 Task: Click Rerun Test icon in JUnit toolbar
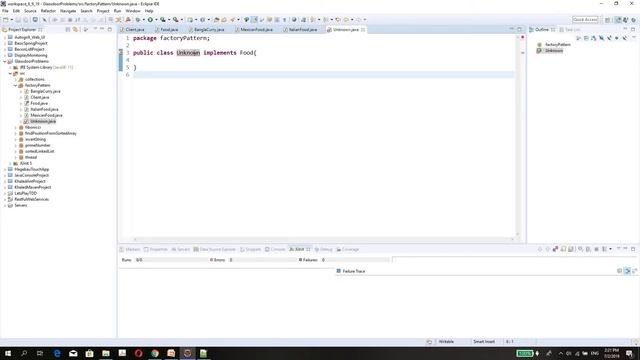click(580, 249)
